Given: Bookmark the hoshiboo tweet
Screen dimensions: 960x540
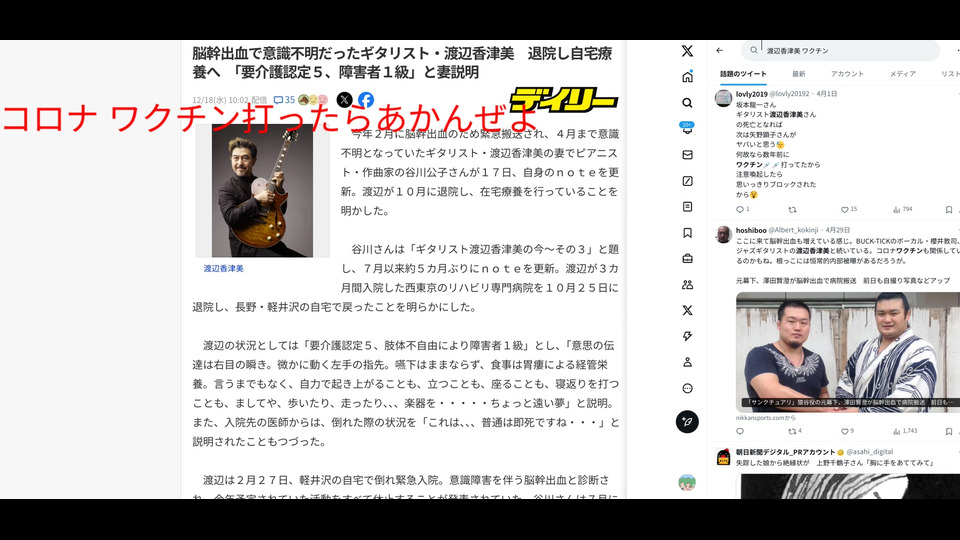Looking at the screenshot, I should [948, 431].
